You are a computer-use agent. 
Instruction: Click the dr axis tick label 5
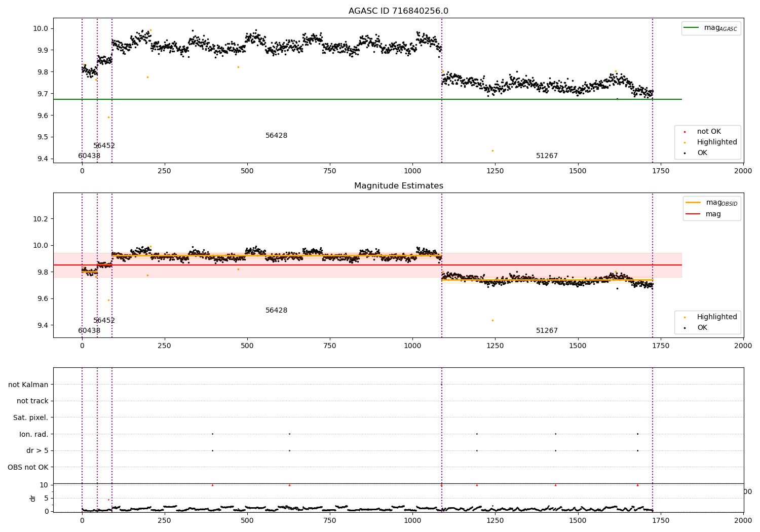tap(46, 498)
